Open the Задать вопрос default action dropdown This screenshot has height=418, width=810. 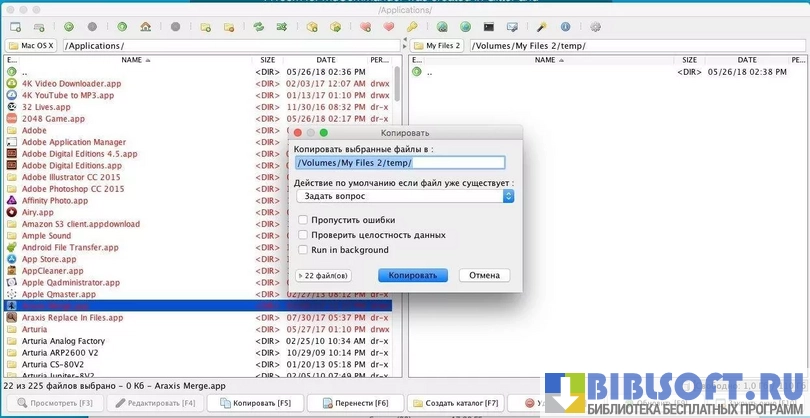[x=403, y=197]
